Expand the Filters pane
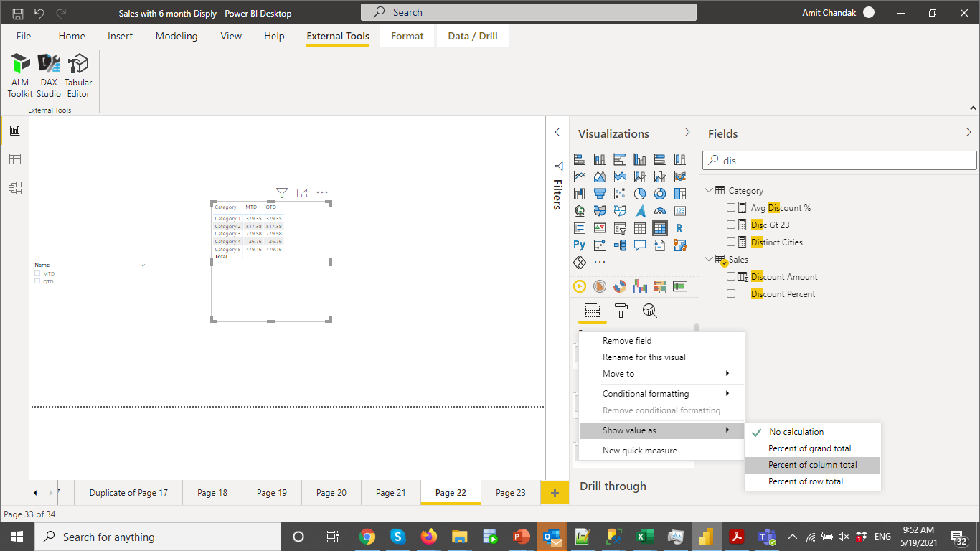Screen dimensions: 980x551 (x=557, y=133)
